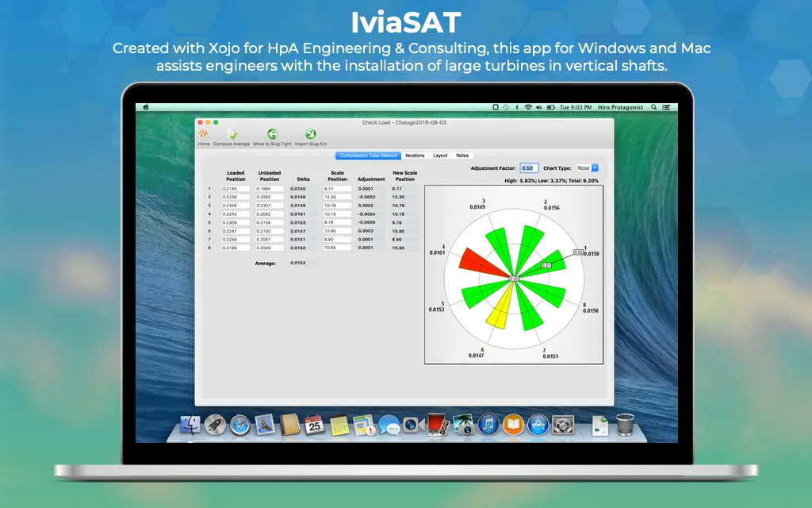Screen dimensions: 812x508
Task: Click the High/Low/Total percentage summary text
Action: pos(552,181)
